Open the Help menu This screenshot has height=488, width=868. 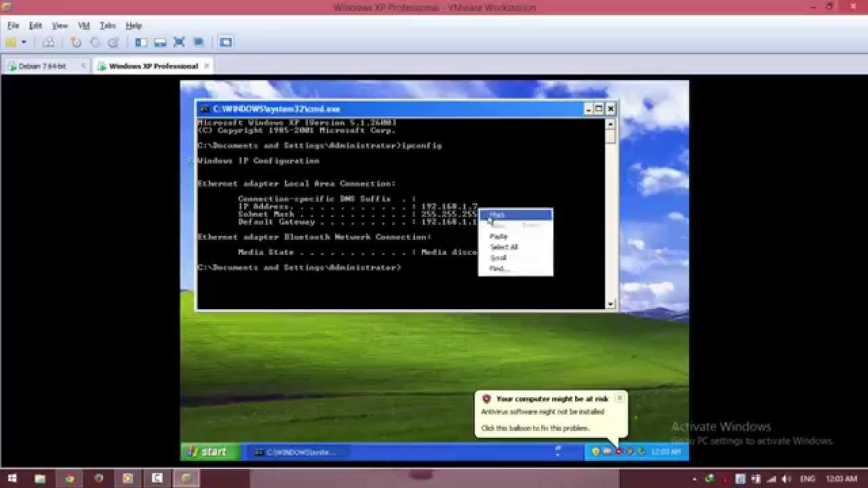coord(134,26)
